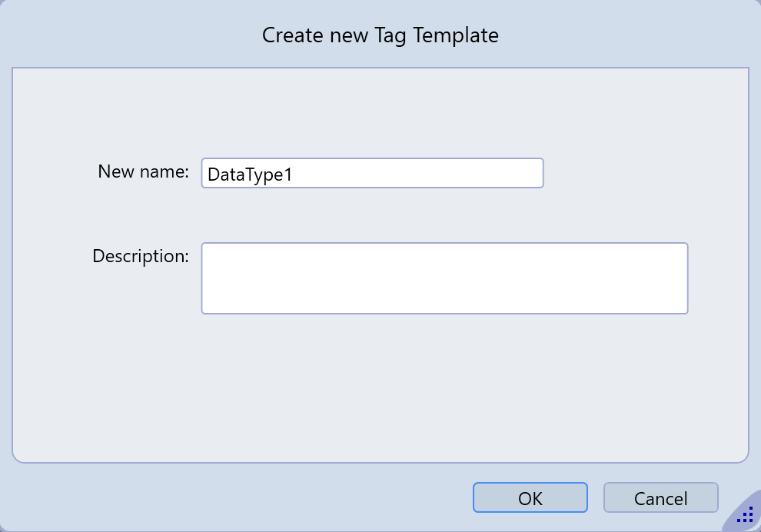The width and height of the screenshot is (761, 532).
Task: Focus the empty Description field
Action: [444, 278]
